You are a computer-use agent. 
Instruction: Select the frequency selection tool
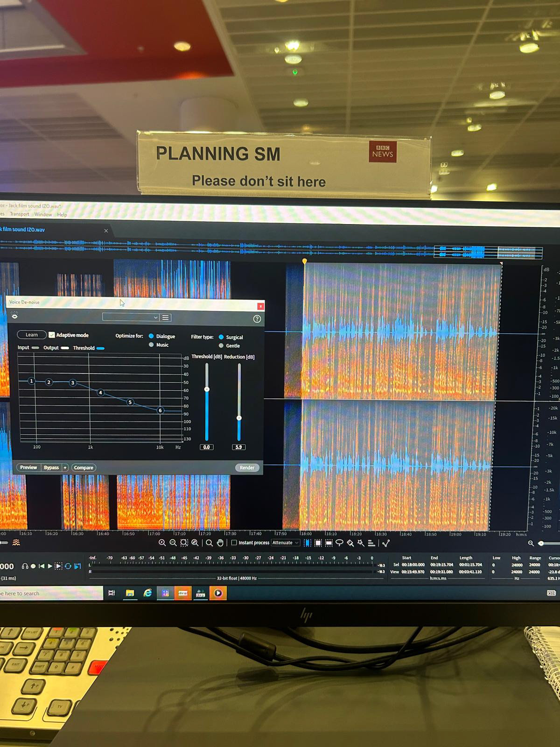click(x=329, y=543)
